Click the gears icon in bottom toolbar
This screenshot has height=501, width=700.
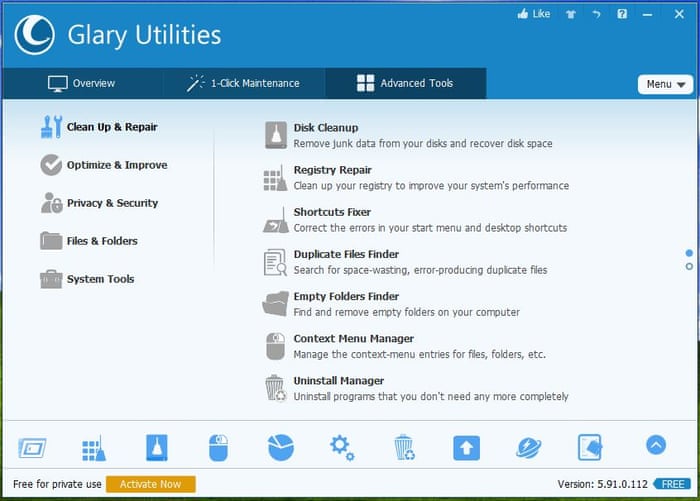pos(342,447)
